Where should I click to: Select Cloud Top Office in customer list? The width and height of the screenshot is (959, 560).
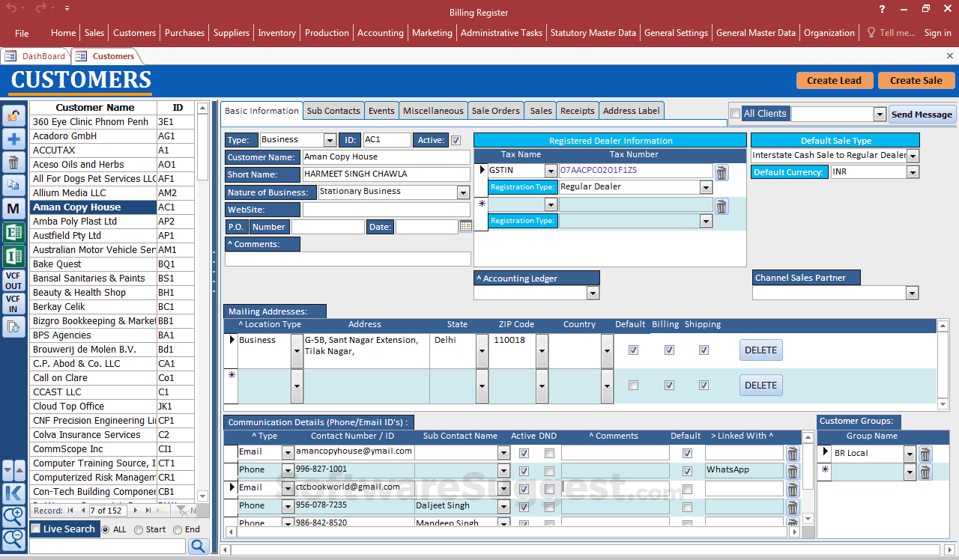[112, 407]
